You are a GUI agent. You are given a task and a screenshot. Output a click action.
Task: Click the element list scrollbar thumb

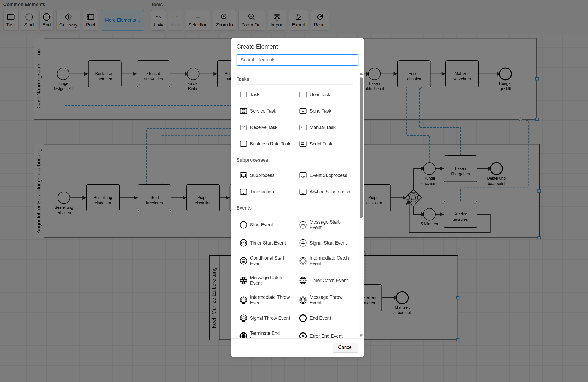[361, 147]
